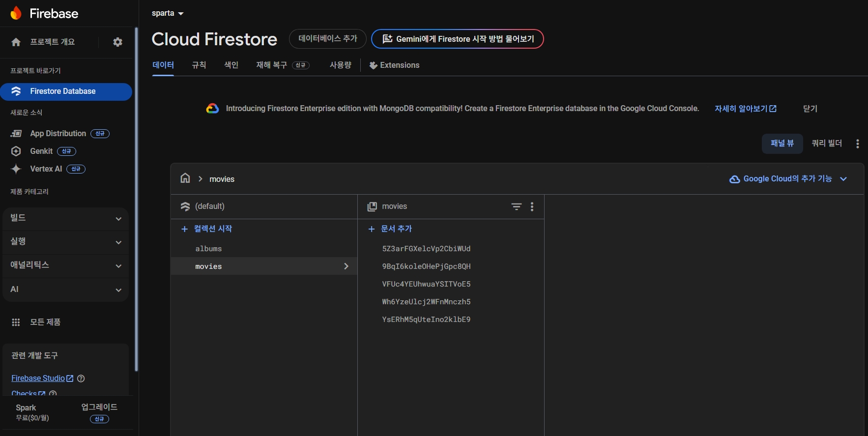The width and height of the screenshot is (868, 436).
Task: Open the sparta project dropdown
Action: point(168,13)
